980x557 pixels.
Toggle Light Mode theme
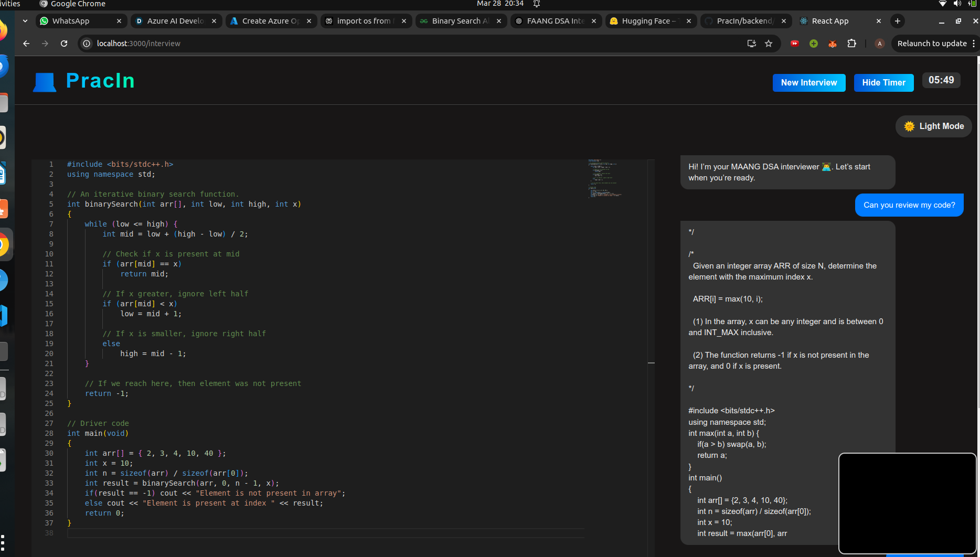coord(933,126)
